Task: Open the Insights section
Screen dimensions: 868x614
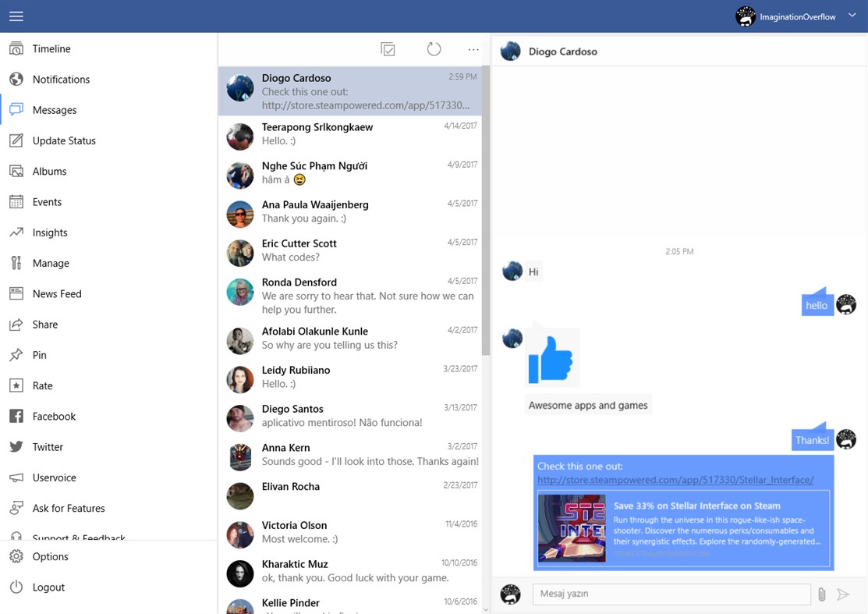Action: pos(48,232)
